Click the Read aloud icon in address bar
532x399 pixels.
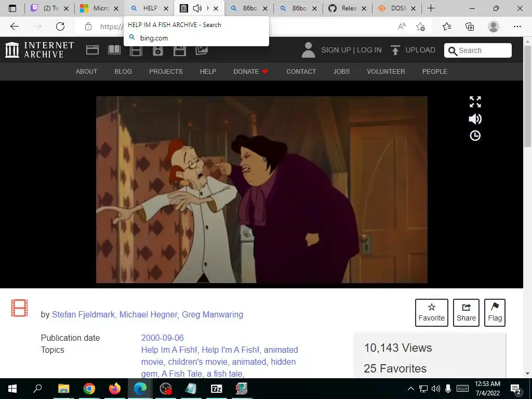402,26
